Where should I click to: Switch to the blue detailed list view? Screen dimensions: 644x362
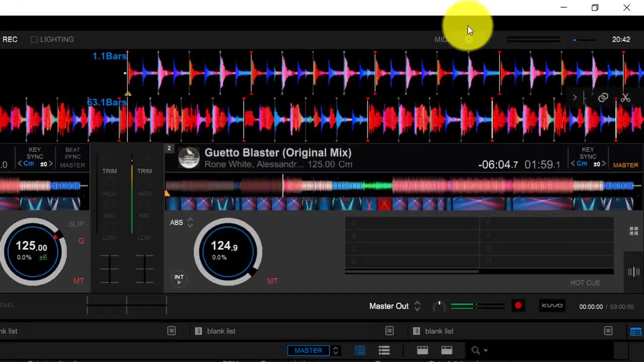pos(360,350)
